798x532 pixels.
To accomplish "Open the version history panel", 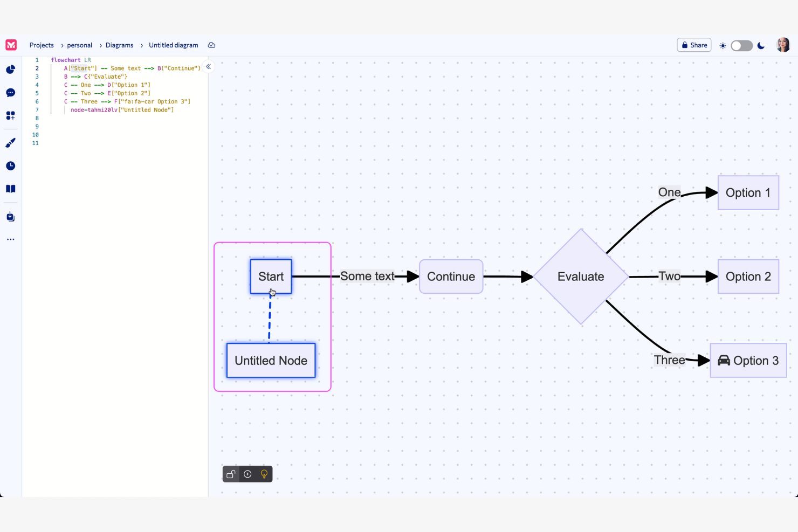I will [10, 165].
